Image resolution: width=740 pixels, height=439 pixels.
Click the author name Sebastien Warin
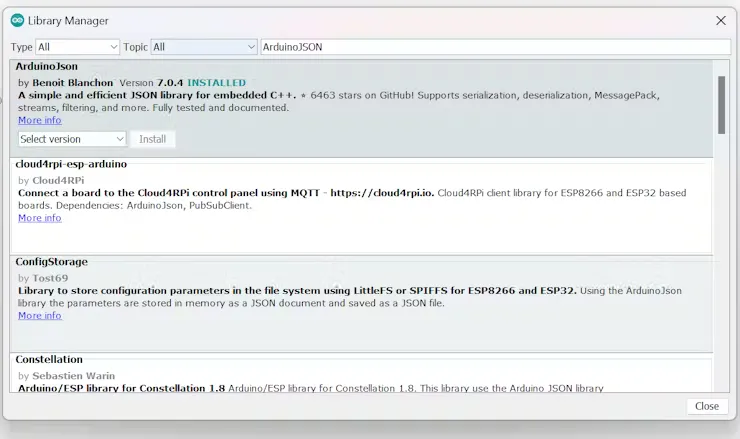point(73,376)
